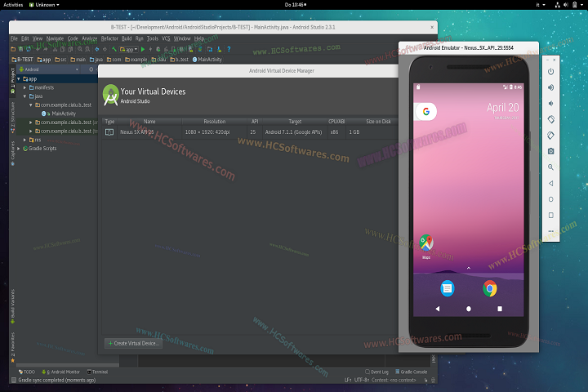Open the Refactor menu
This screenshot has width=588, height=392.
coord(109,38)
